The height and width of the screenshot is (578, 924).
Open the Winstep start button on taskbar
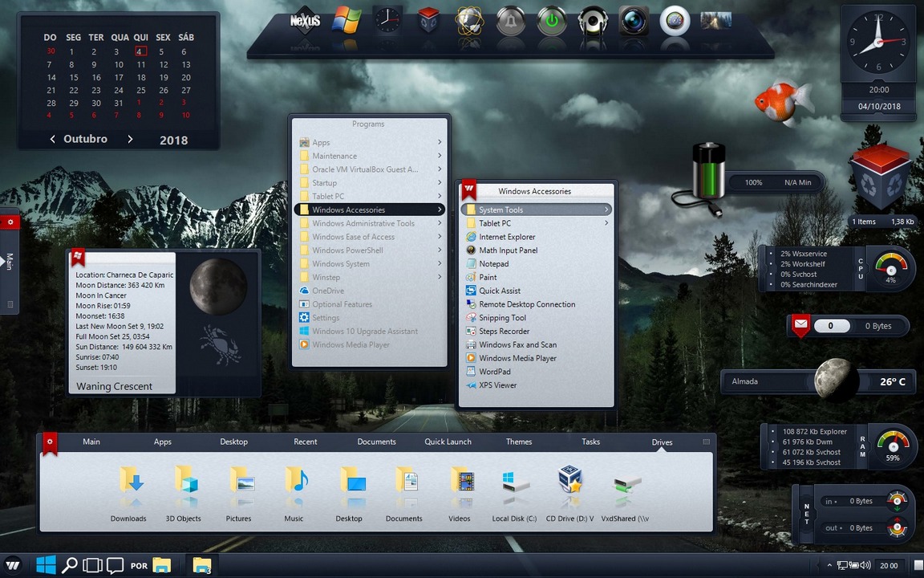12,565
